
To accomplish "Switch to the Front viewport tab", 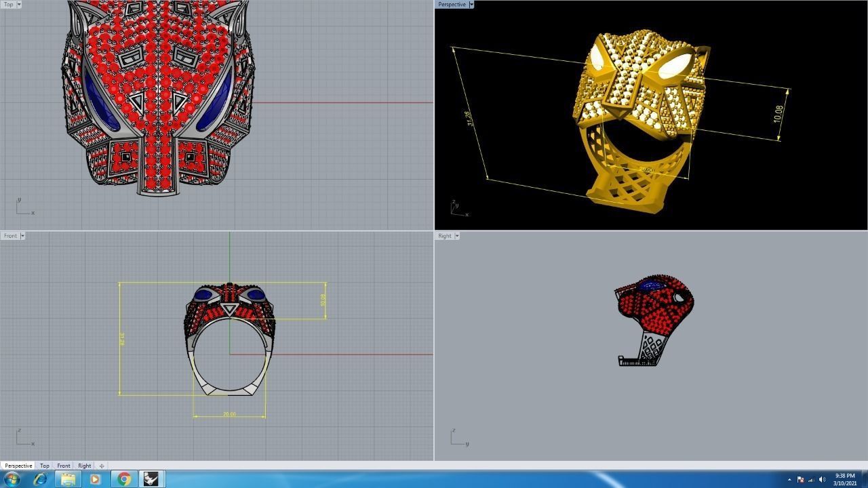I will [x=63, y=466].
